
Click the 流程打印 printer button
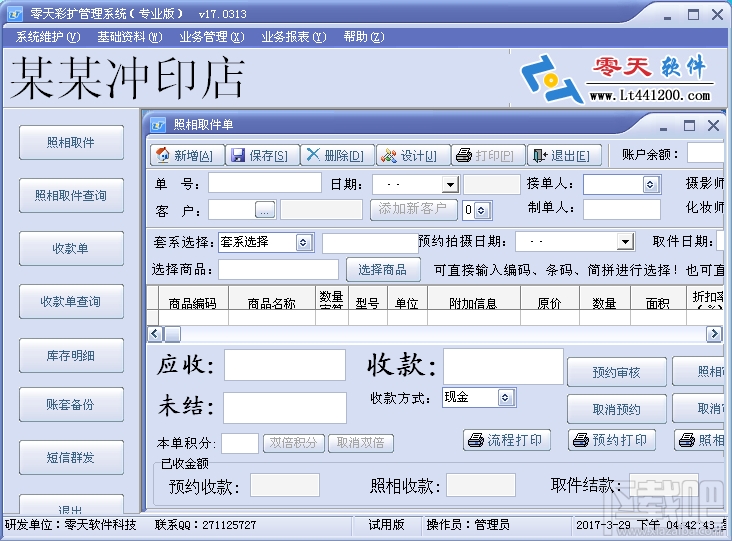tap(507, 440)
